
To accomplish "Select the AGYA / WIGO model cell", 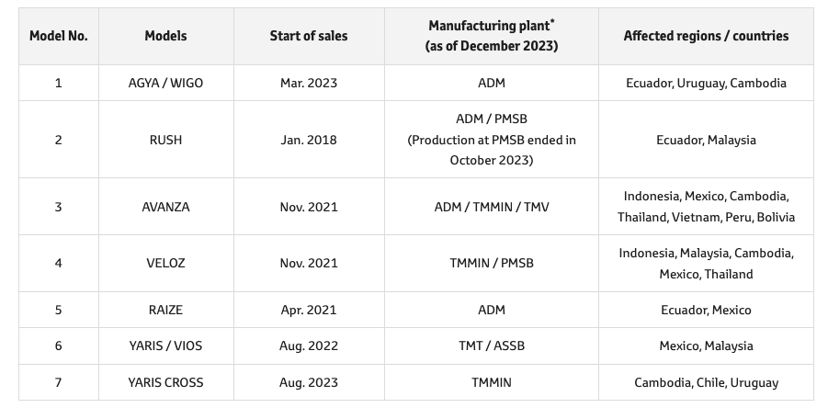I will (165, 83).
